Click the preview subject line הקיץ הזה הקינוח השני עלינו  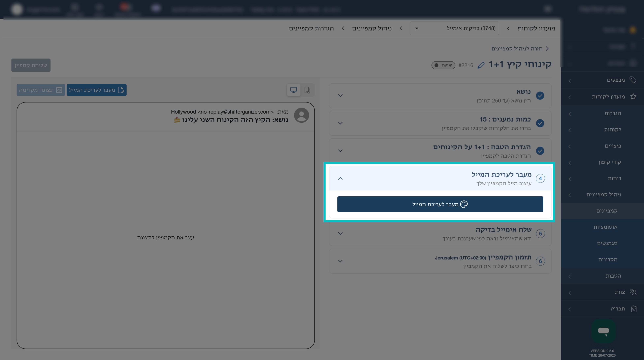(x=226, y=120)
